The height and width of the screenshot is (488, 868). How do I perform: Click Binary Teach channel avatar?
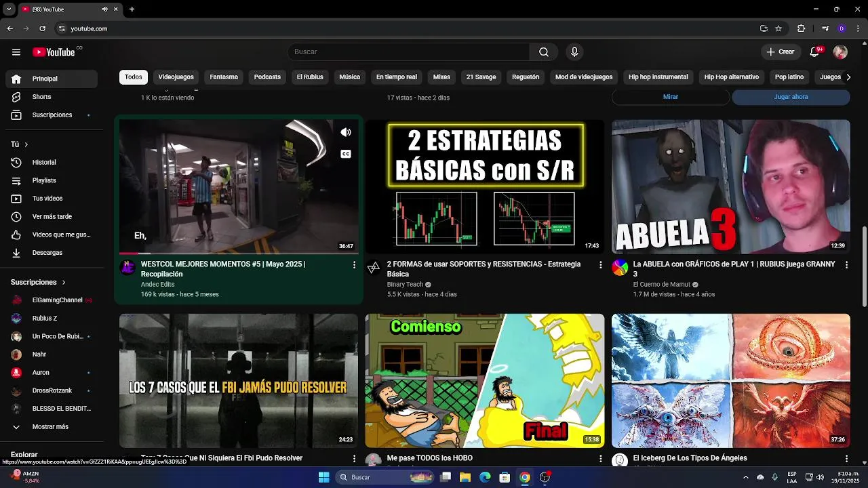coord(374,268)
